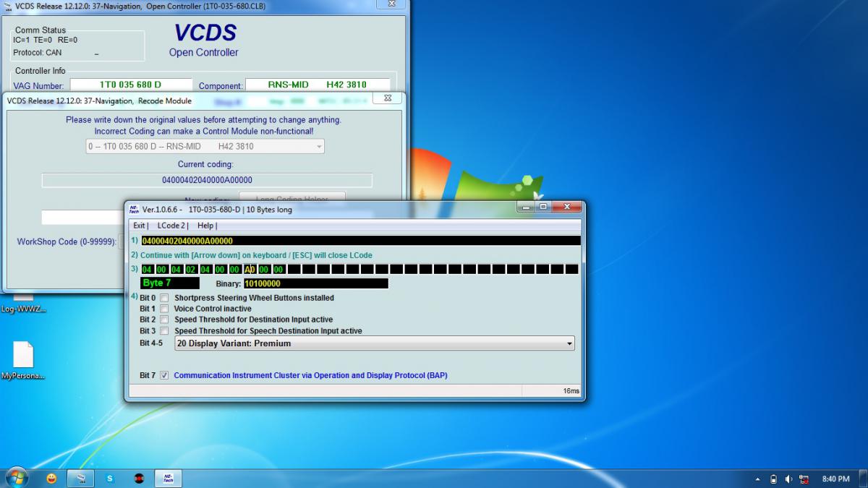The width and height of the screenshot is (868, 488).
Task: Click the 16ms status bar entry in LCode
Action: click(571, 390)
